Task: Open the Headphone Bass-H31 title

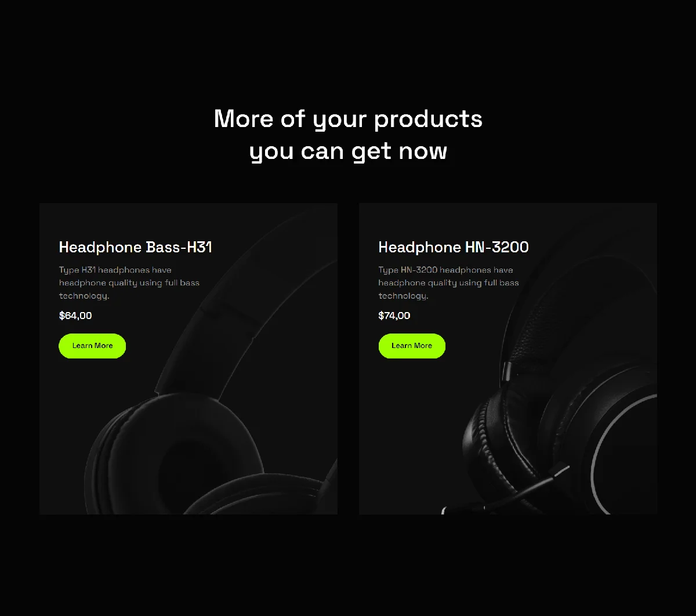Action: point(136,247)
